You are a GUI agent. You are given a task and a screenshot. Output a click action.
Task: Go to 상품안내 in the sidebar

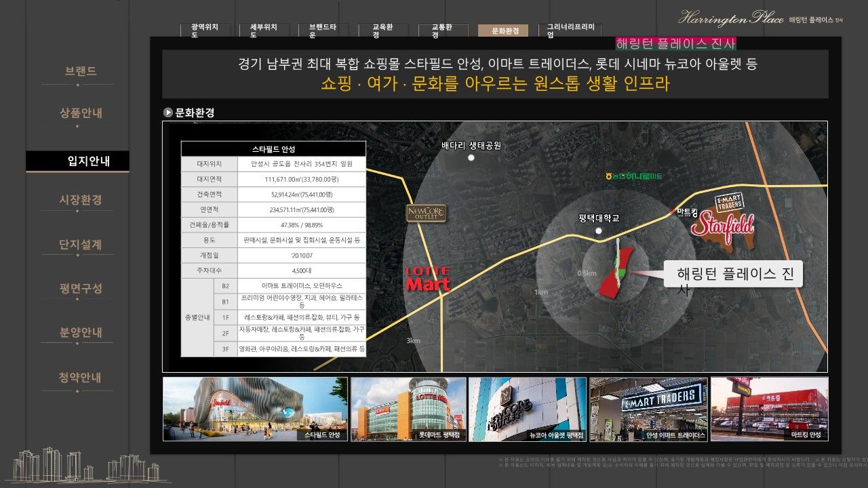coord(81,113)
